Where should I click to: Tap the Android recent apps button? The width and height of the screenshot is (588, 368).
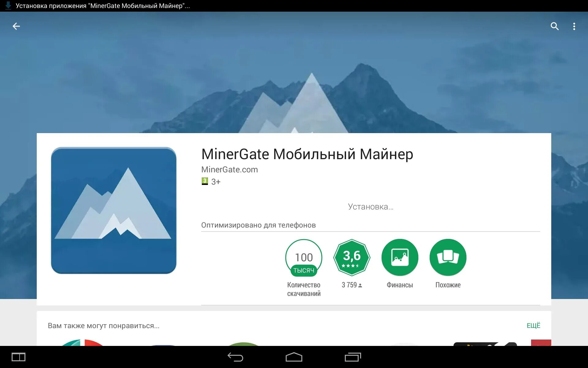click(353, 357)
